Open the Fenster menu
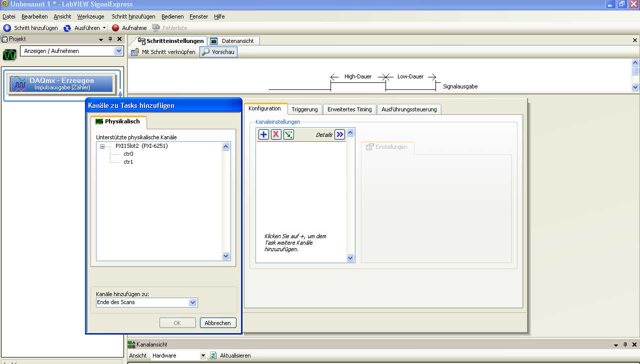The image size is (640, 364). coord(199,16)
